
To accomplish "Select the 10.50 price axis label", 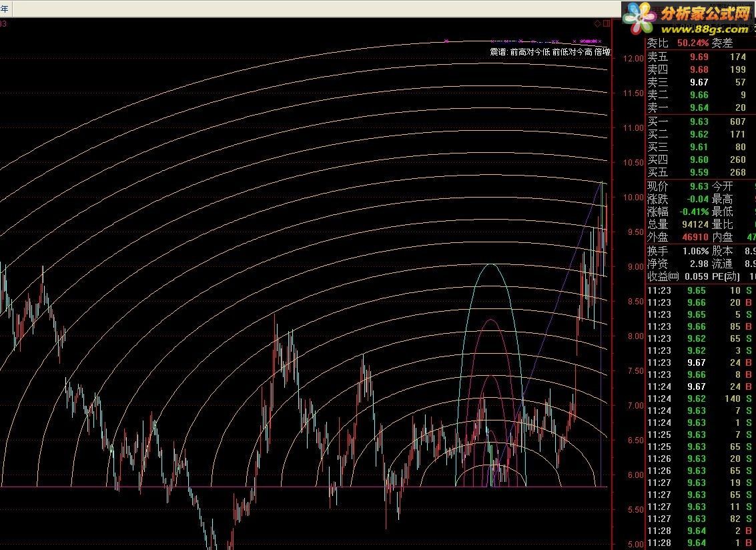I will (x=633, y=163).
